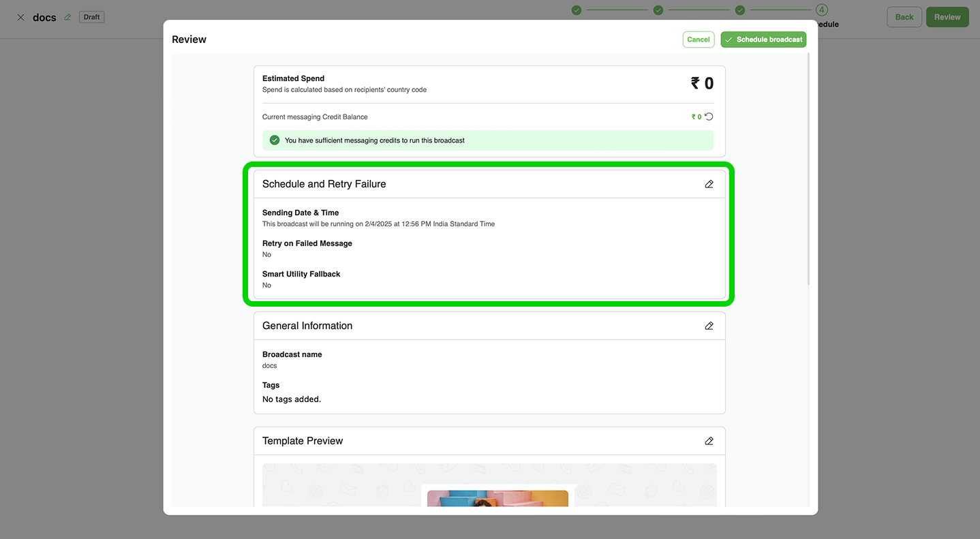The image size is (980, 539).
Task: Click the Estimated Spend ₹ 0 amount
Action: 702,83
